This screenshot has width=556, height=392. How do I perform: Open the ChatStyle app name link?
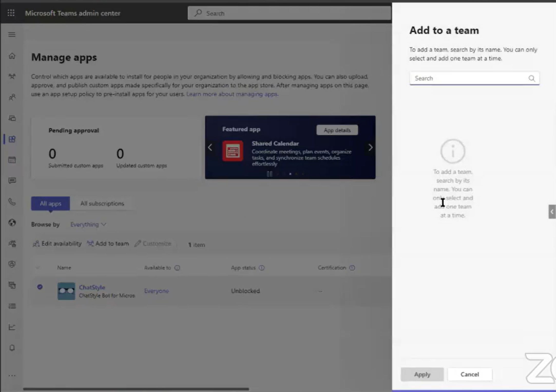pyautogui.click(x=92, y=287)
